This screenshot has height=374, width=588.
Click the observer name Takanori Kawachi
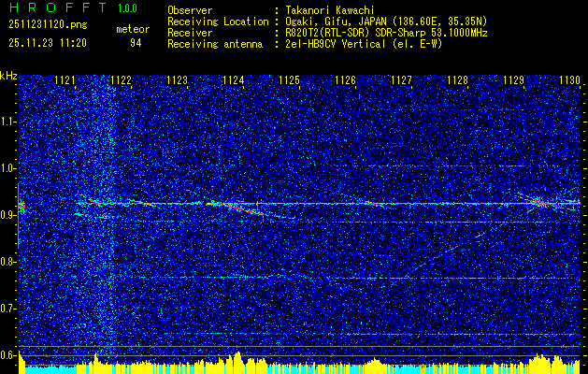(330, 10)
